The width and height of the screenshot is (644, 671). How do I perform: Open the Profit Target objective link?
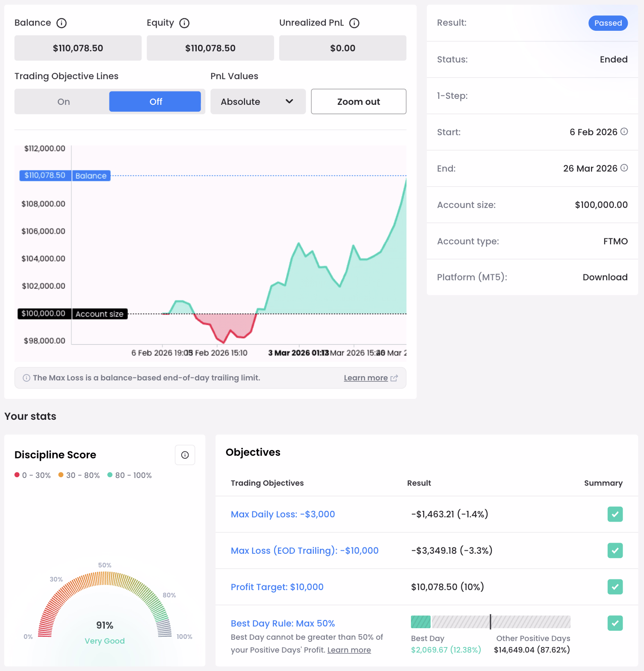click(x=277, y=587)
